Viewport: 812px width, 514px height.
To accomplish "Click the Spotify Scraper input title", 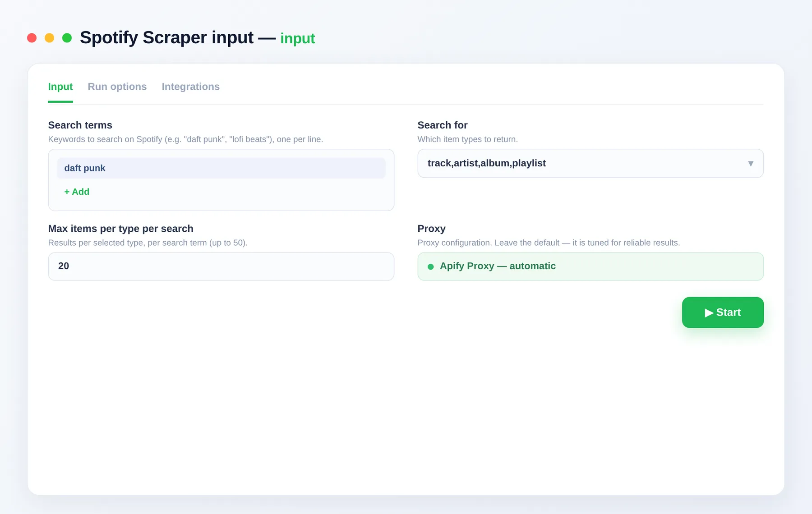I will [x=166, y=37].
